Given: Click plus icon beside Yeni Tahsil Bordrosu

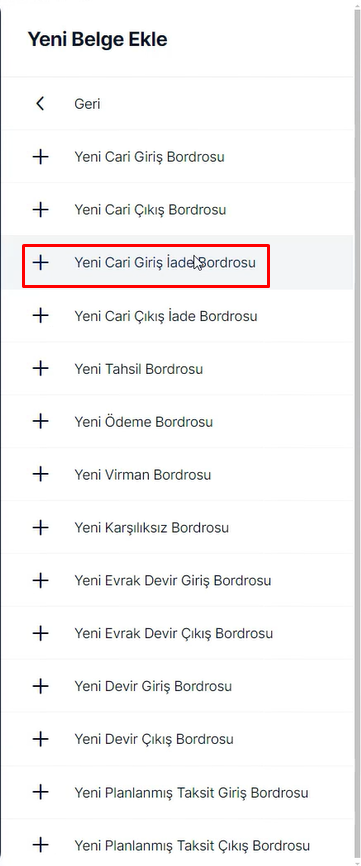Looking at the screenshot, I should pos(40,368).
